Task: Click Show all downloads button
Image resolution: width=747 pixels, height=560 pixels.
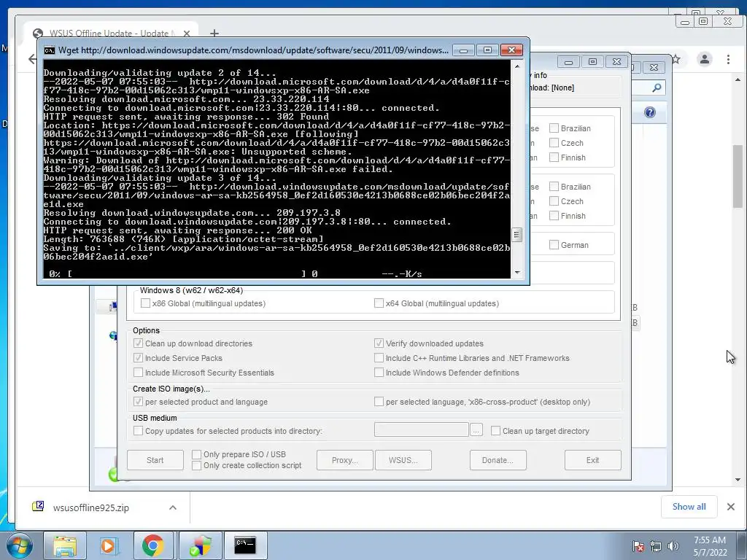Action: pos(689,507)
